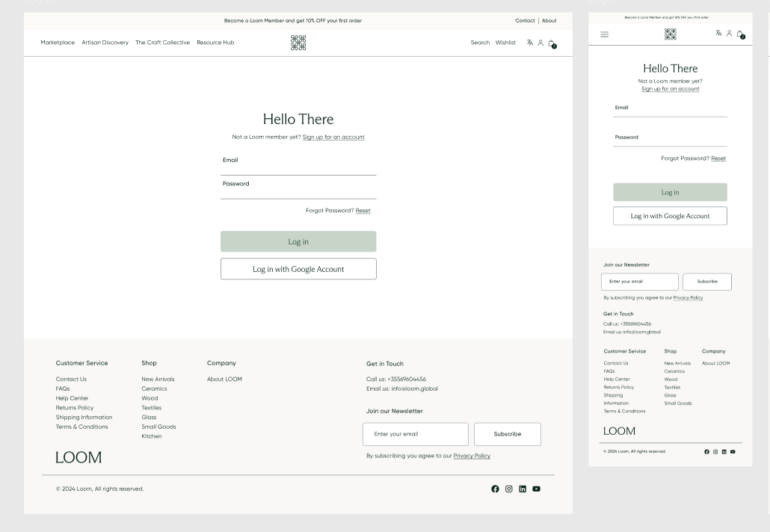Click the person icon in the mobile header
Image resolution: width=770 pixels, height=532 pixels.
pos(729,34)
